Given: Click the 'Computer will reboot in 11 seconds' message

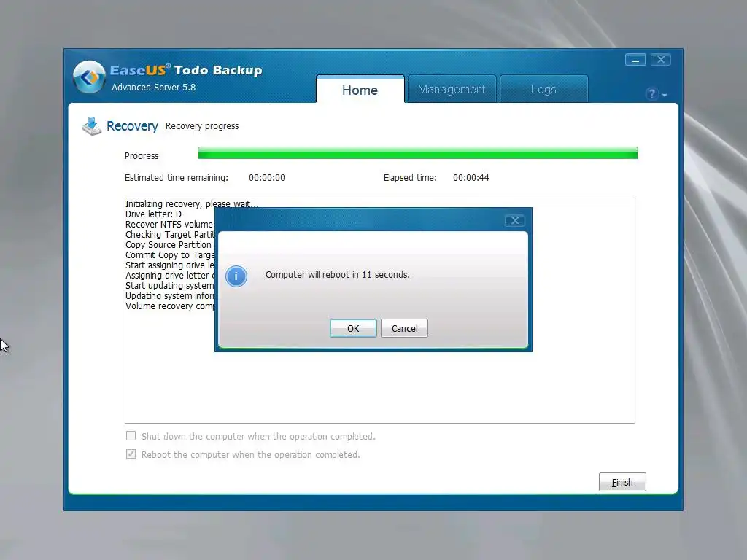Looking at the screenshot, I should [337, 275].
